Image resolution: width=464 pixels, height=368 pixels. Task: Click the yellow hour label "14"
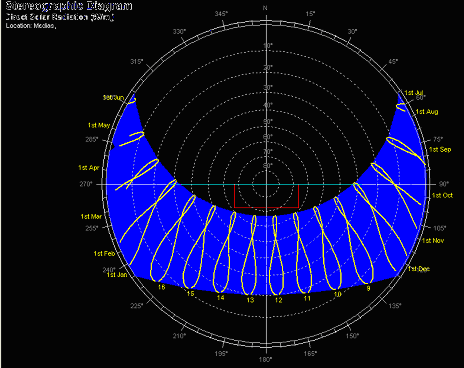pos(221,297)
